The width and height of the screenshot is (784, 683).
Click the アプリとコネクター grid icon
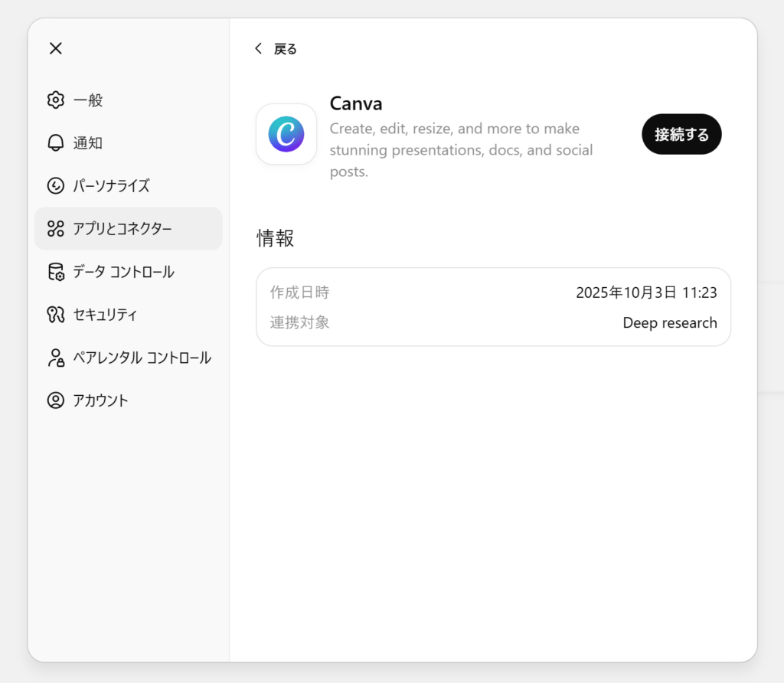click(x=55, y=229)
